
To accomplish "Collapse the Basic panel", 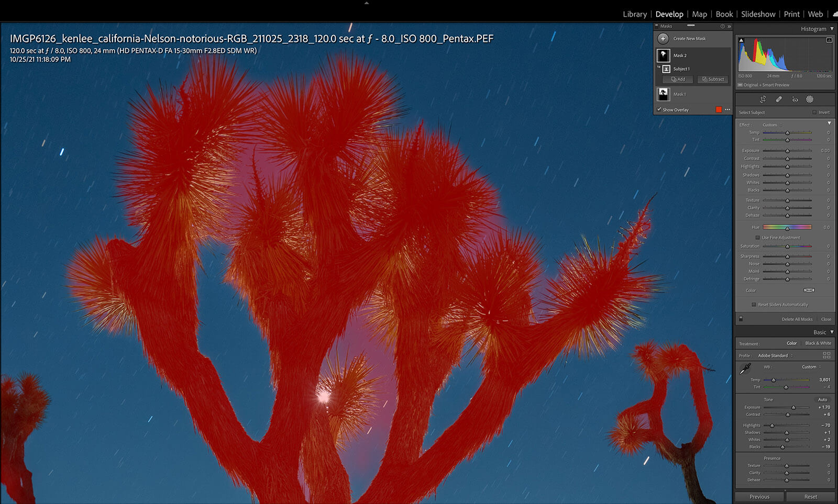I will point(832,332).
